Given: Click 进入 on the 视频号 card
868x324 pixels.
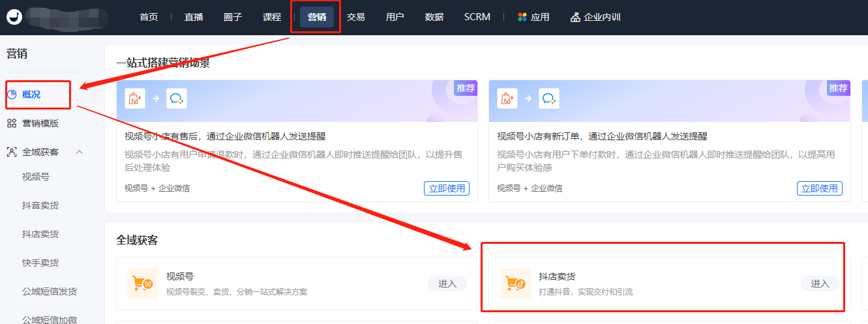Looking at the screenshot, I should (447, 284).
